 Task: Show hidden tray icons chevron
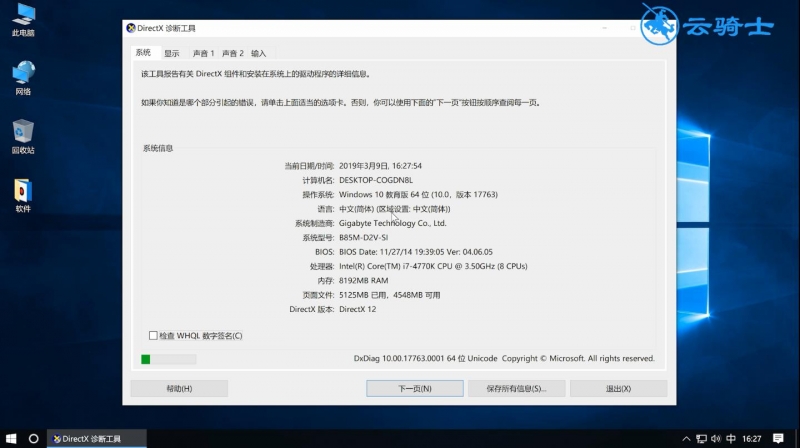686,439
